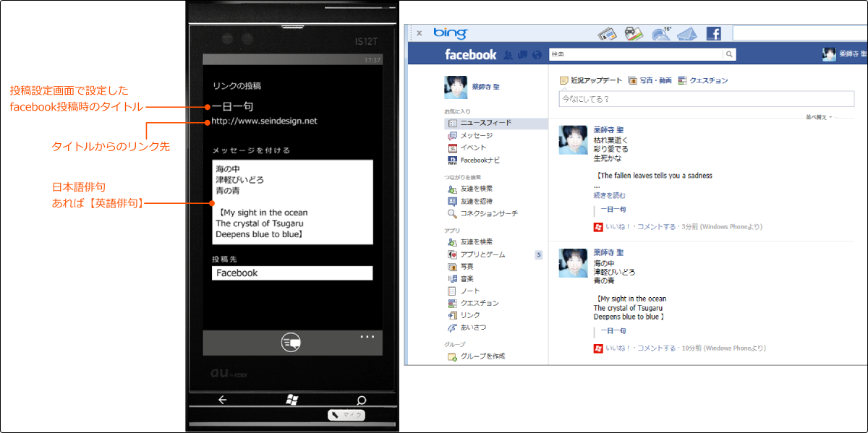
Task: Open the 投稿先 Facebook selector on phone
Action: pyautogui.click(x=292, y=273)
